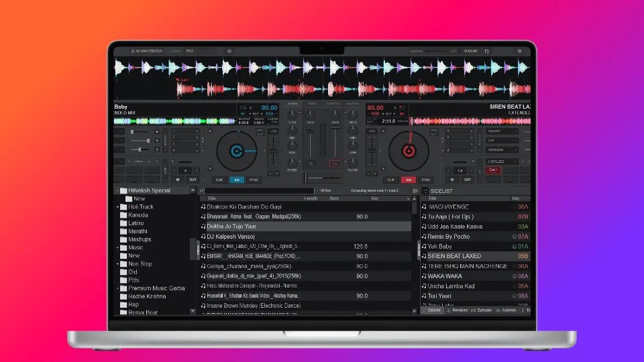644x362 pixels.
Task: Play or pause the left blue deck
Action: (237, 180)
